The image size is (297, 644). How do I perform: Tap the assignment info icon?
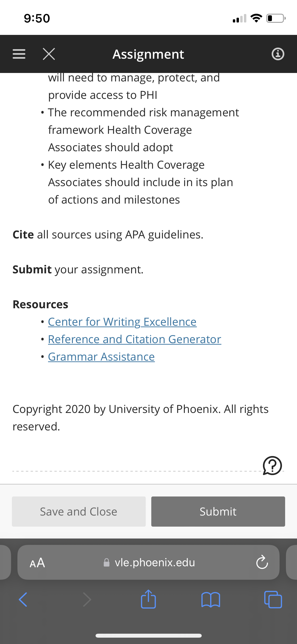(x=278, y=54)
